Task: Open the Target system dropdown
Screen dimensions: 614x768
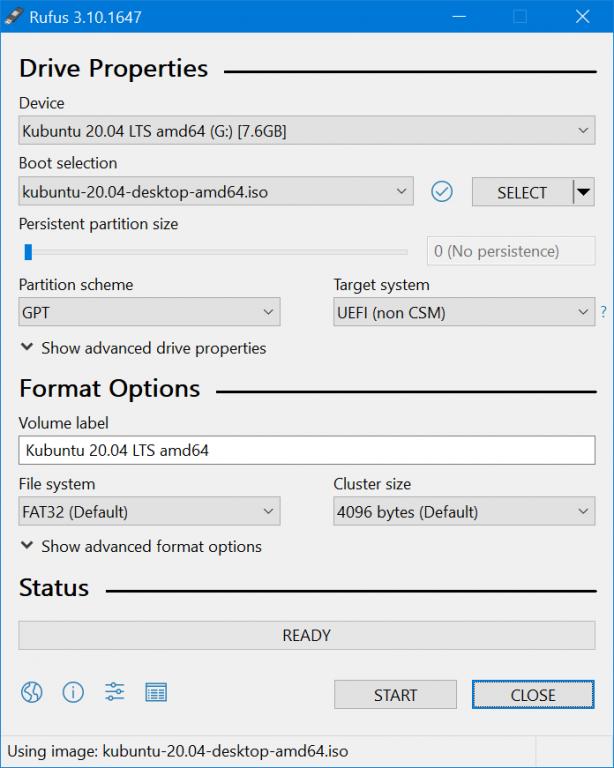Action: tap(464, 313)
